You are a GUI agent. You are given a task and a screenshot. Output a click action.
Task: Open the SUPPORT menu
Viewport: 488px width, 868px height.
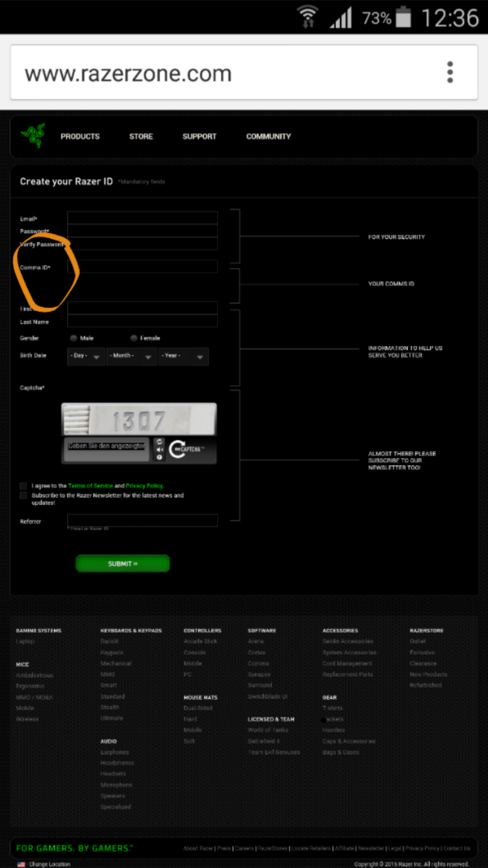[x=199, y=137]
